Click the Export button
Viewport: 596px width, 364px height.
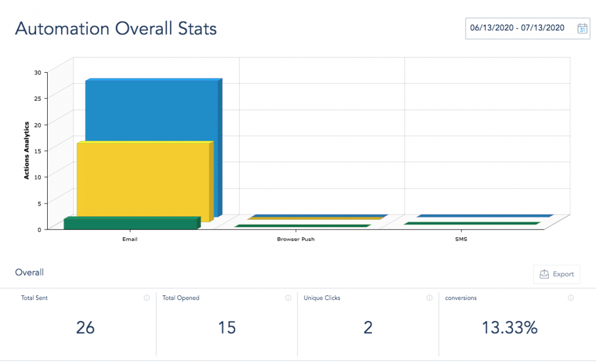tap(557, 274)
